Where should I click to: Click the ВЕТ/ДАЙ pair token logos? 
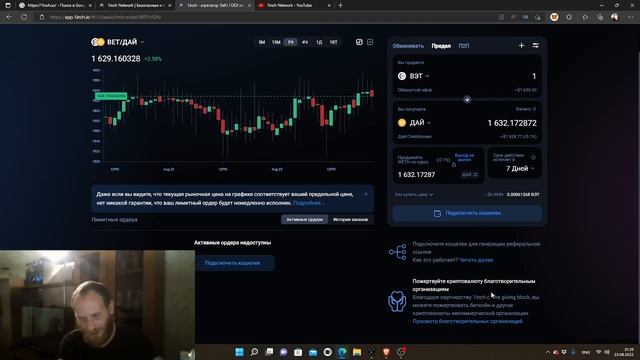98,42
